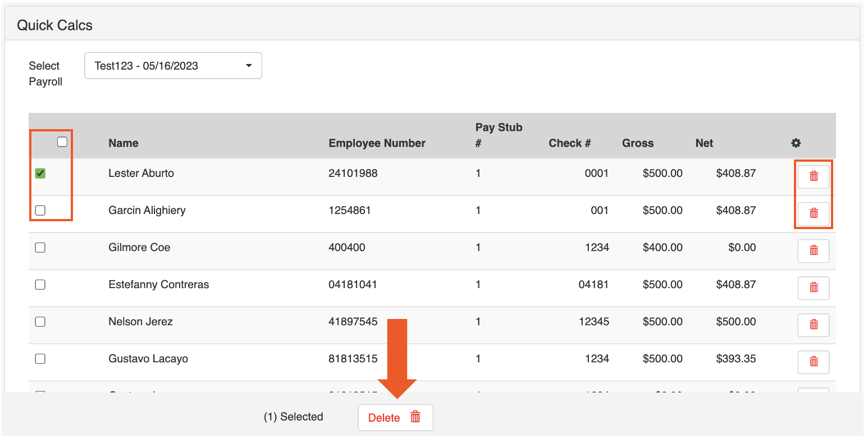Open the gear icon in the table header
This screenshot has width=868, height=438.
click(x=796, y=143)
